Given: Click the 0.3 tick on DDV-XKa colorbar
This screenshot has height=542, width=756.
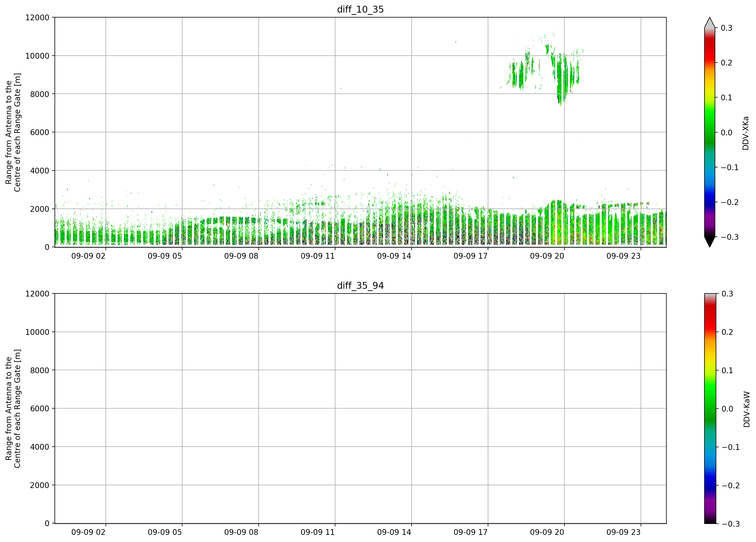Looking at the screenshot, I should point(726,28).
